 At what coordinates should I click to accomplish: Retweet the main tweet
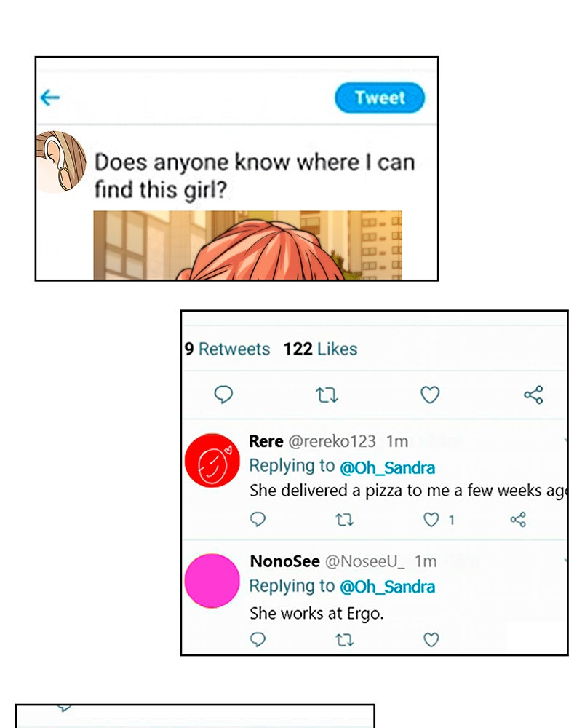pyautogui.click(x=327, y=395)
